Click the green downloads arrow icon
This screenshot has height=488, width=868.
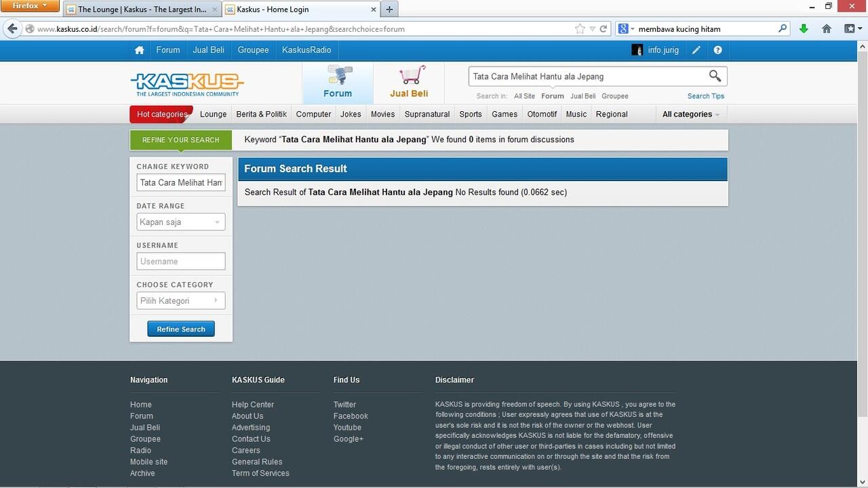point(804,28)
